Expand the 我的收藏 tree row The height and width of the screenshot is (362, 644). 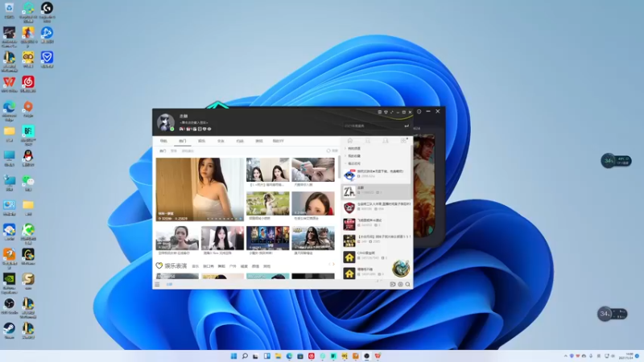tap(376, 156)
